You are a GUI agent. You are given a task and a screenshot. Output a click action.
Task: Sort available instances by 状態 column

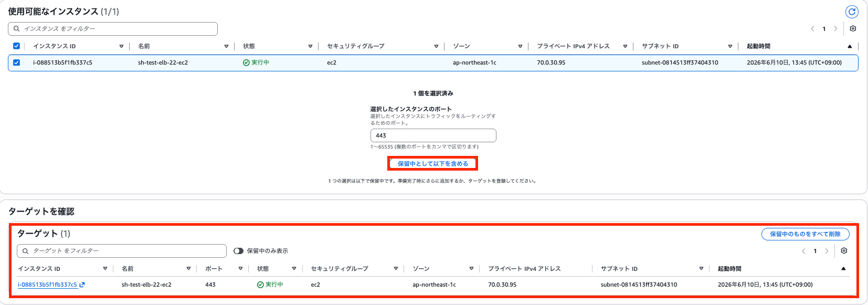pos(310,46)
